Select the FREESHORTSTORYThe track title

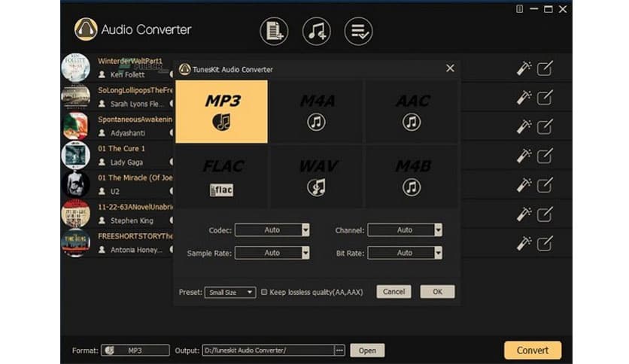click(135, 236)
